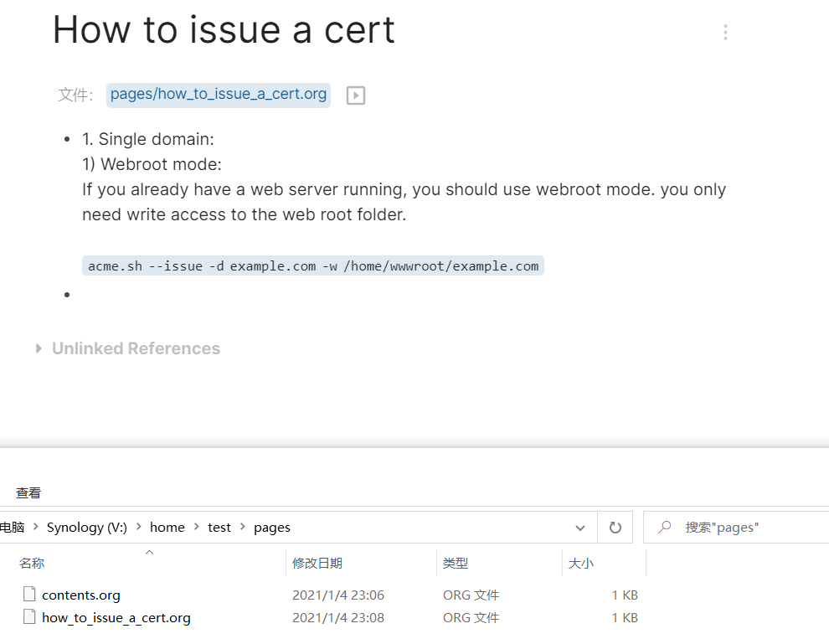829x644 pixels.
Task: Open the contents.org file
Action: pos(80,594)
